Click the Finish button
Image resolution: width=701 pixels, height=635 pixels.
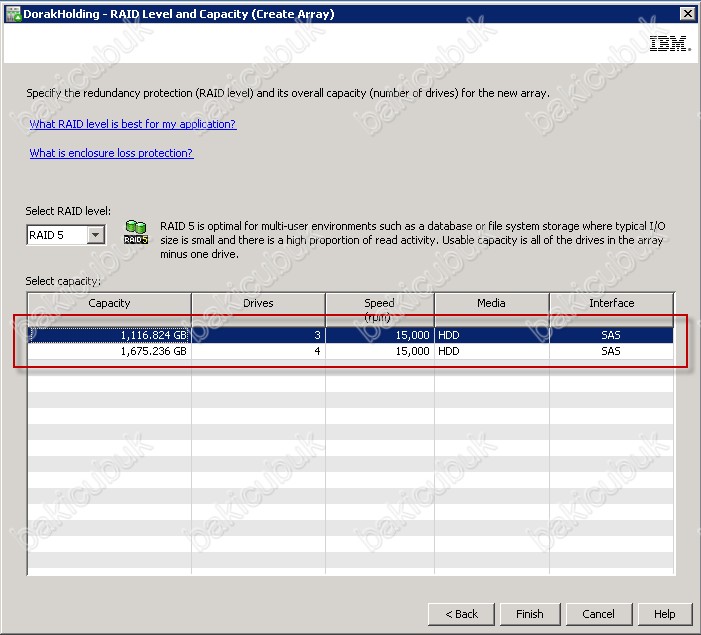[530, 614]
